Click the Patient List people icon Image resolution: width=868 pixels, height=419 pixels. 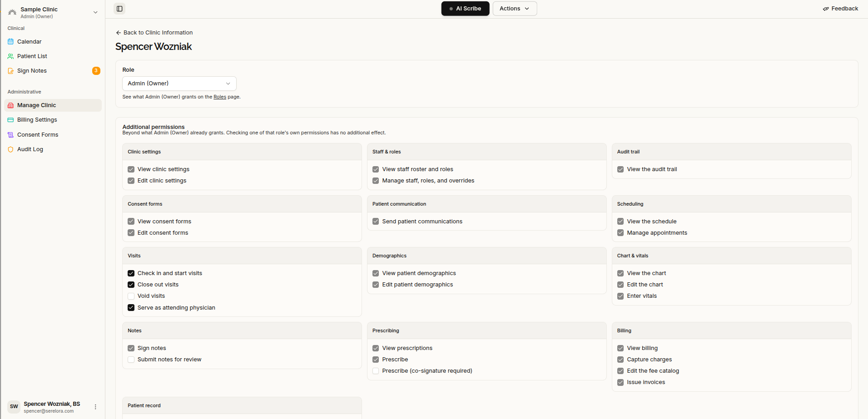pyautogui.click(x=10, y=56)
